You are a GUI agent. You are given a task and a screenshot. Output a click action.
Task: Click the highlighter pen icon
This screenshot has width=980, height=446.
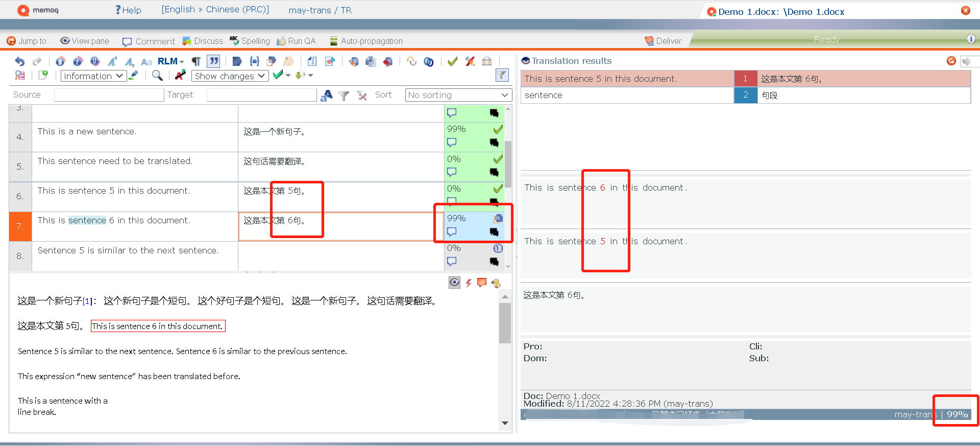(x=134, y=75)
